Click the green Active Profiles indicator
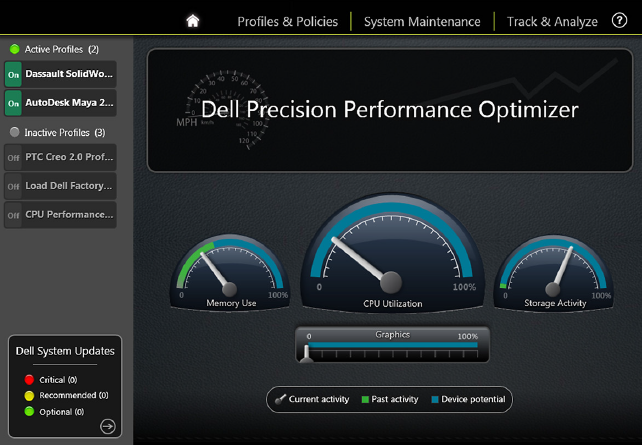This screenshot has width=642, height=445. click(15, 49)
